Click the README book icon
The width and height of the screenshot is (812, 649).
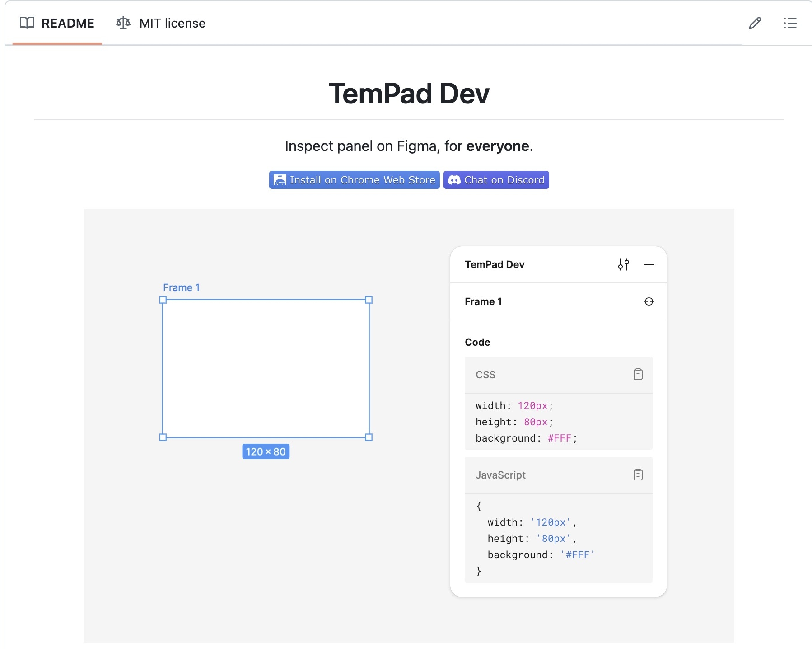coord(27,23)
